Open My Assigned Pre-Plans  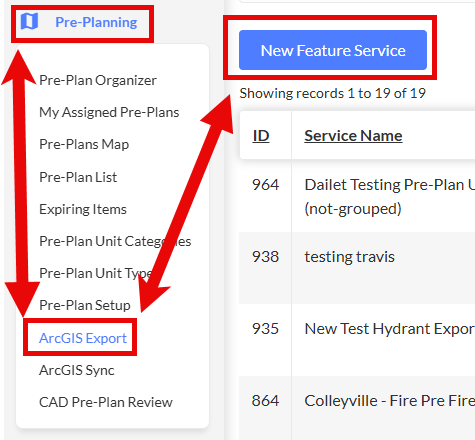click(x=109, y=112)
